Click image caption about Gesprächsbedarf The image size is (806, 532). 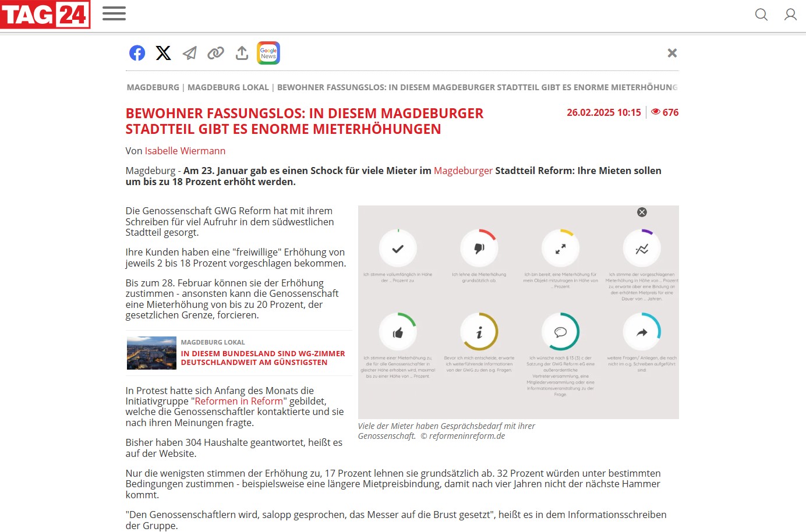click(447, 431)
